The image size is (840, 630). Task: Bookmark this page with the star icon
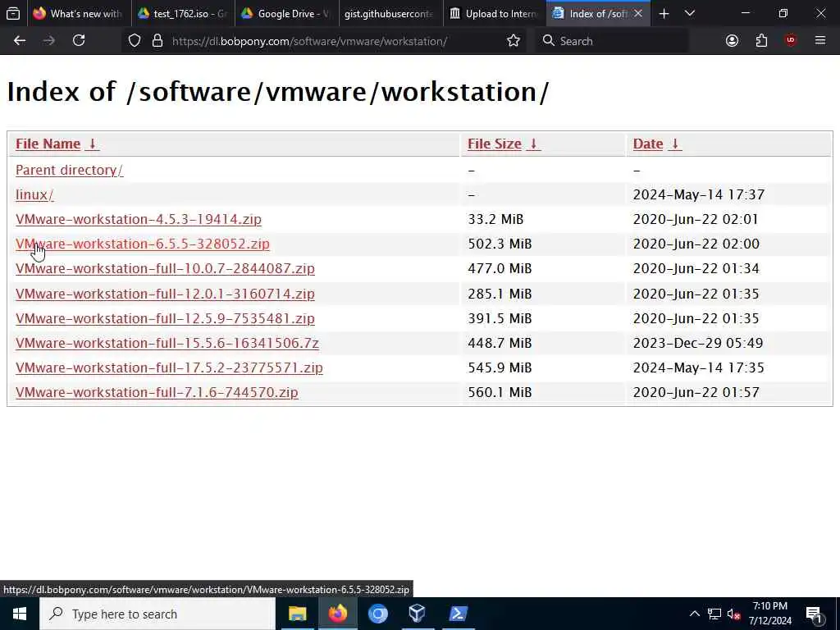(x=514, y=41)
